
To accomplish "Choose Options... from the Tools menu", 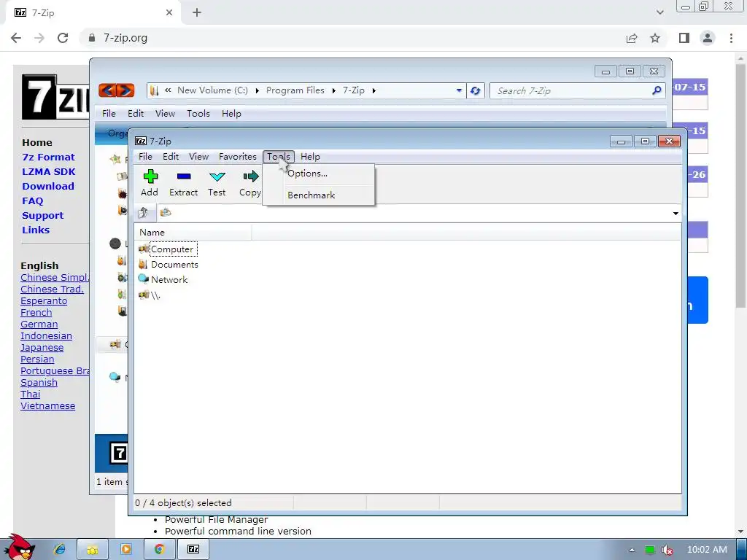I will [x=307, y=174].
